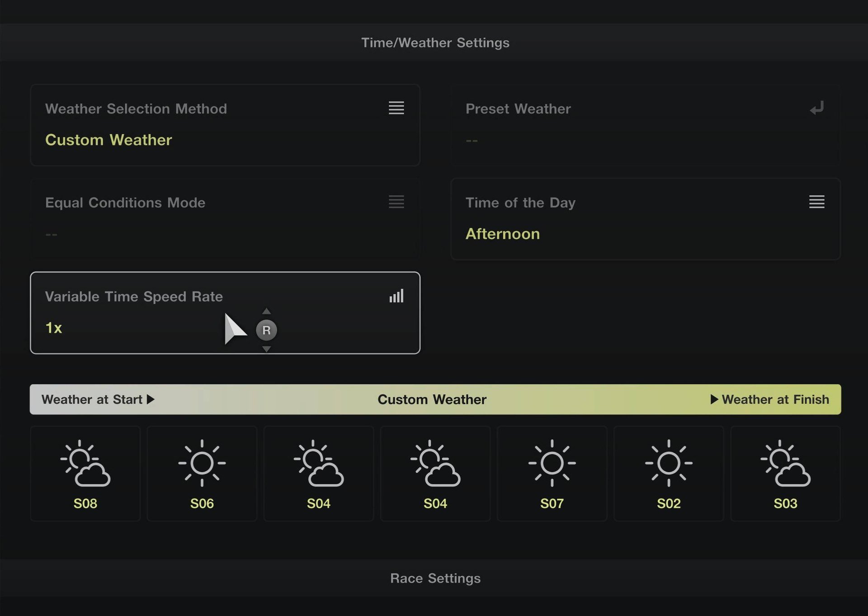Open the Time of the Day option list
Screen dimensions: 868x616
[645, 219]
